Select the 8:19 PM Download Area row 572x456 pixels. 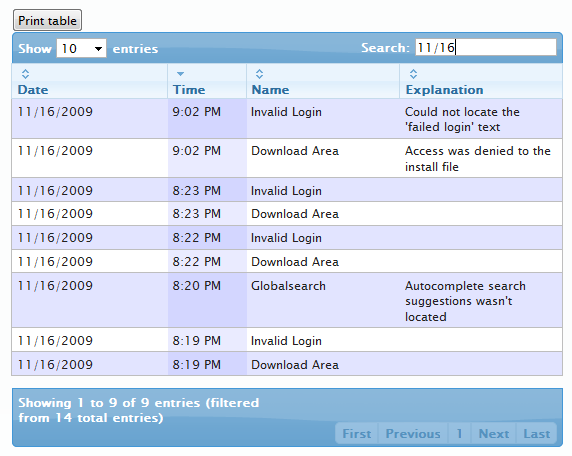click(x=287, y=364)
